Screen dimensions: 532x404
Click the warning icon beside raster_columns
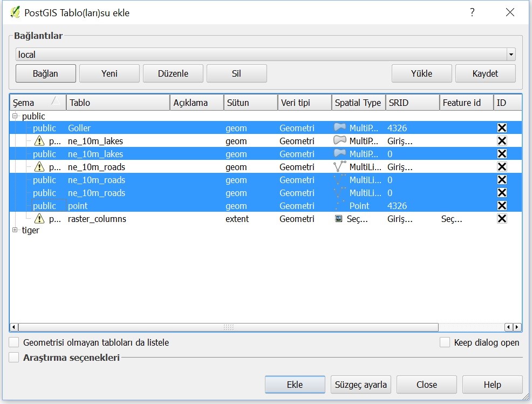click(39, 219)
